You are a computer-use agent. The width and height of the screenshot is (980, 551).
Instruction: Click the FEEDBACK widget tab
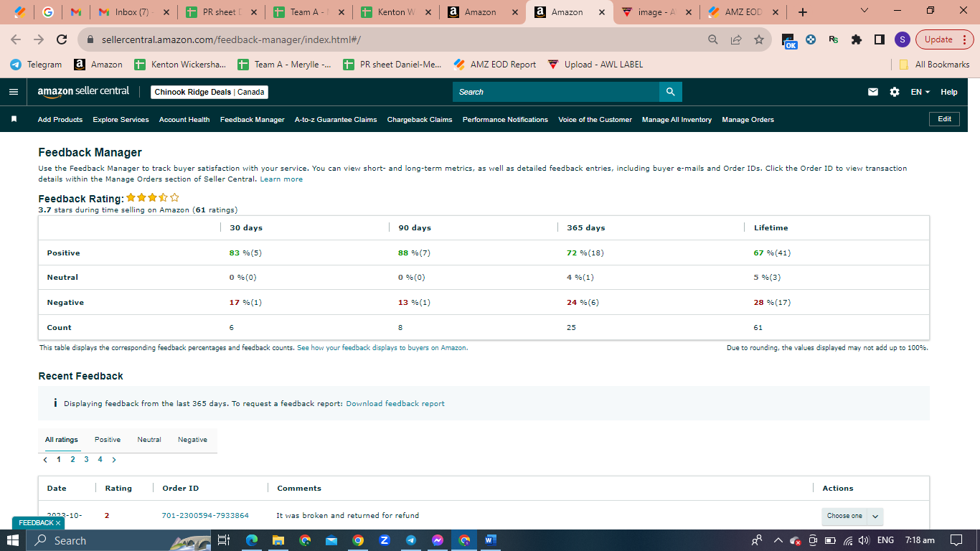pos(39,523)
